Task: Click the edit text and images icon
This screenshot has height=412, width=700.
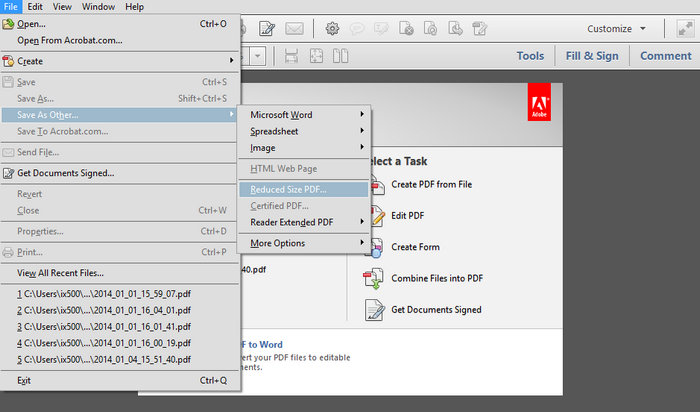Action: (x=480, y=29)
